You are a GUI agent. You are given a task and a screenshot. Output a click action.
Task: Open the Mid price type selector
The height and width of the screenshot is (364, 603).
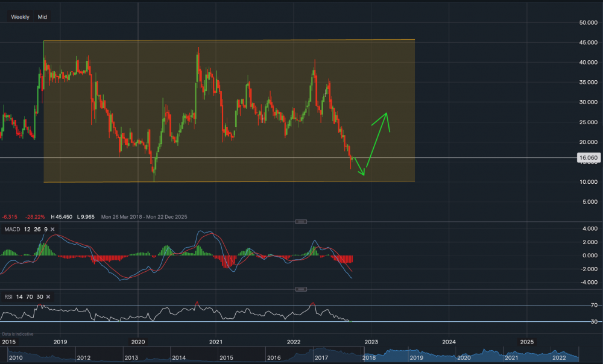tap(42, 17)
